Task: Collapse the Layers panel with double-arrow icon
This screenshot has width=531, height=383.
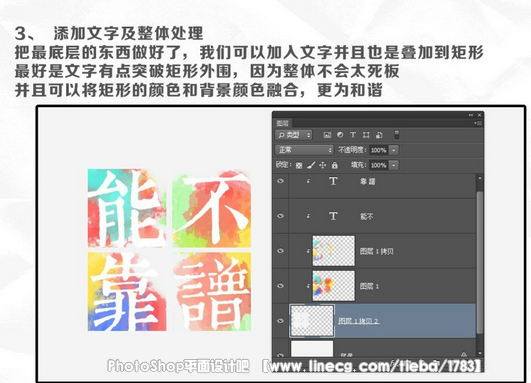Action: coord(471,115)
